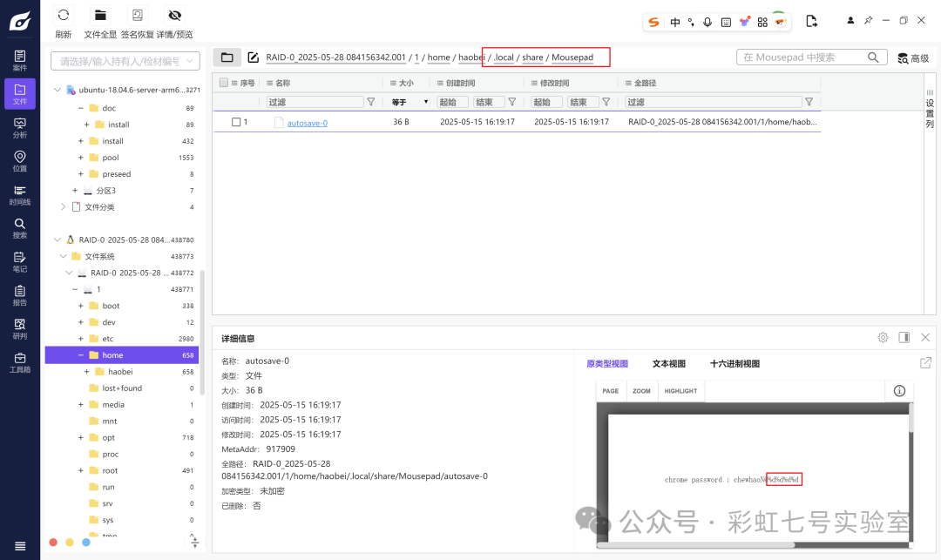Click the user account icon
The height and width of the screenshot is (560, 941).
(x=850, y=20)
